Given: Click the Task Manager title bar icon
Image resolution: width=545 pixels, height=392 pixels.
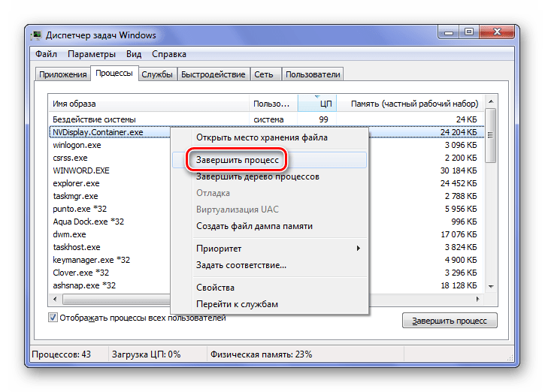Looking at the screenshot, I should tap(36, 35).
